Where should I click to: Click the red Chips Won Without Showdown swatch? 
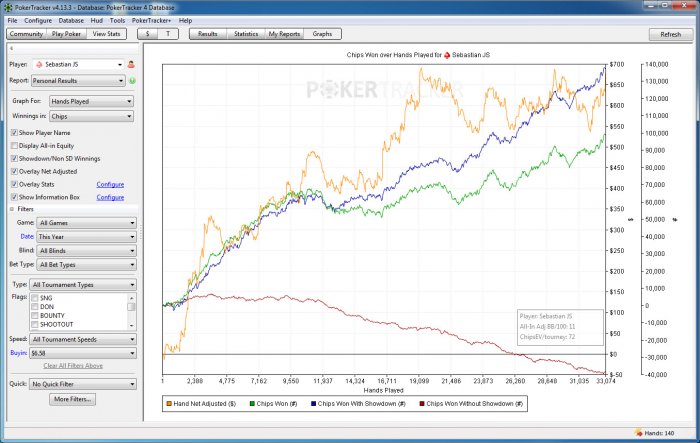click(x=422, y=404)
